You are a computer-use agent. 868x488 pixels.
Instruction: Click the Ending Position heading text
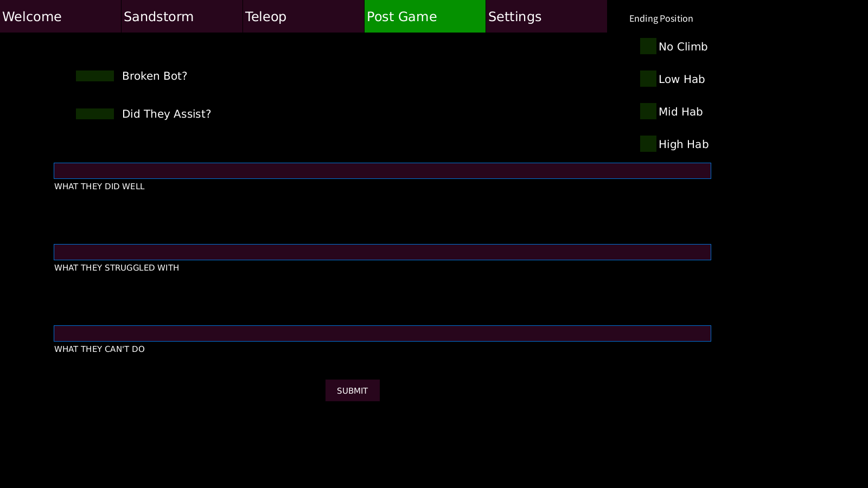click(x=661, y=18)
